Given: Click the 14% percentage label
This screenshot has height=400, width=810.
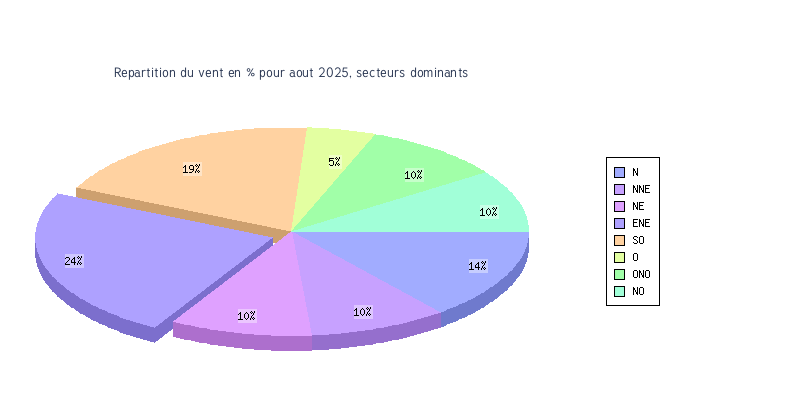Looking at the screenshot, I should click(x=477, y=266).
